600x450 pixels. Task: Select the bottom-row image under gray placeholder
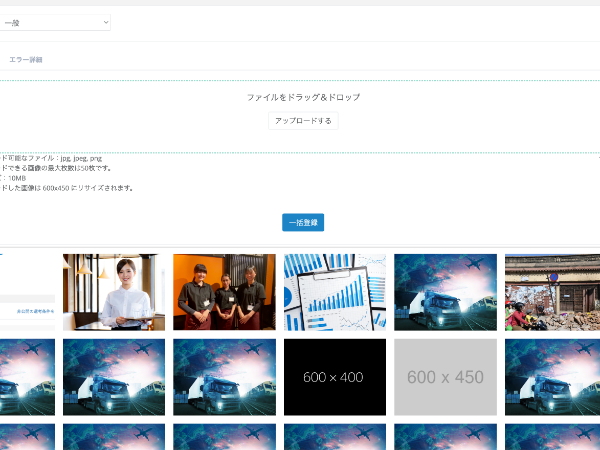[x=445, y=437]
